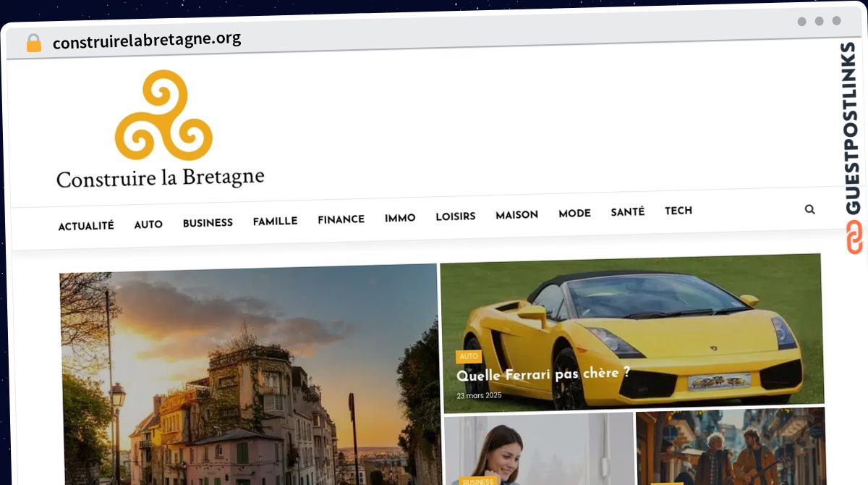Open article "Quelle Ferrari pas chère ?"
Viewport: 868px width, 485px height.
[x=542, y=375]
